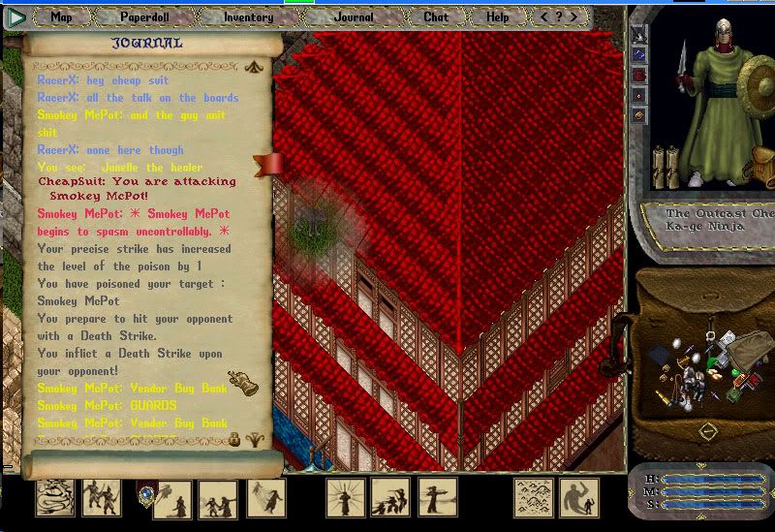This screenshot has height=532, width=775.
Task: Select the helmet on the character
Action: click(723, 31)
